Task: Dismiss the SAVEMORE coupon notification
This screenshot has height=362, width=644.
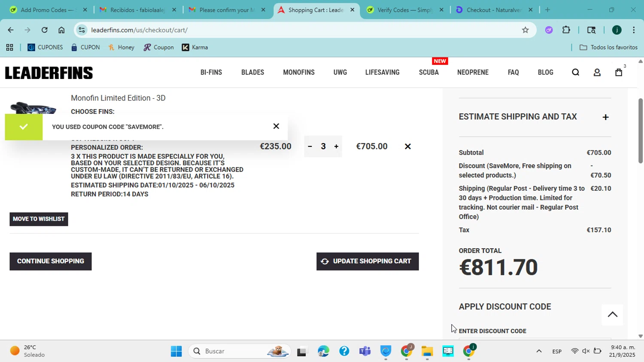Action: tap(276, 126)
